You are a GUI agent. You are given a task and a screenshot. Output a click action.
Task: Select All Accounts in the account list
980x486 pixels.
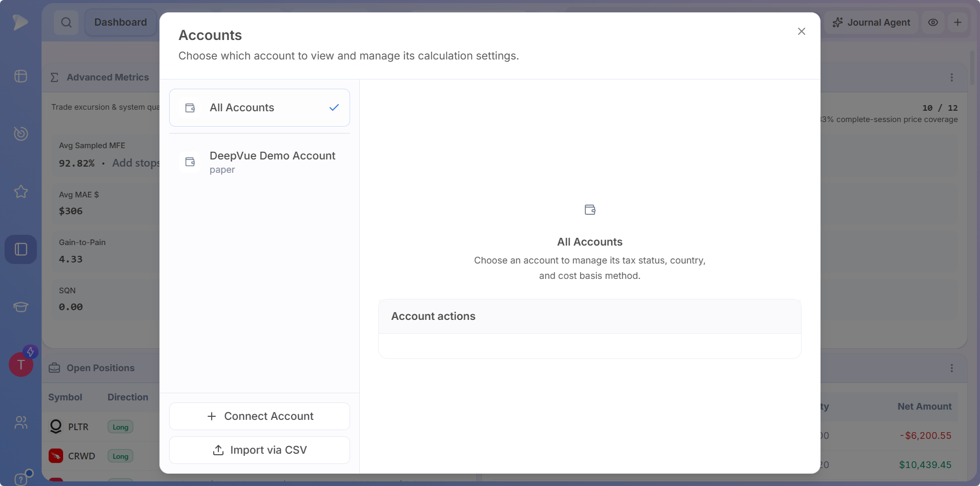(259, 108)
